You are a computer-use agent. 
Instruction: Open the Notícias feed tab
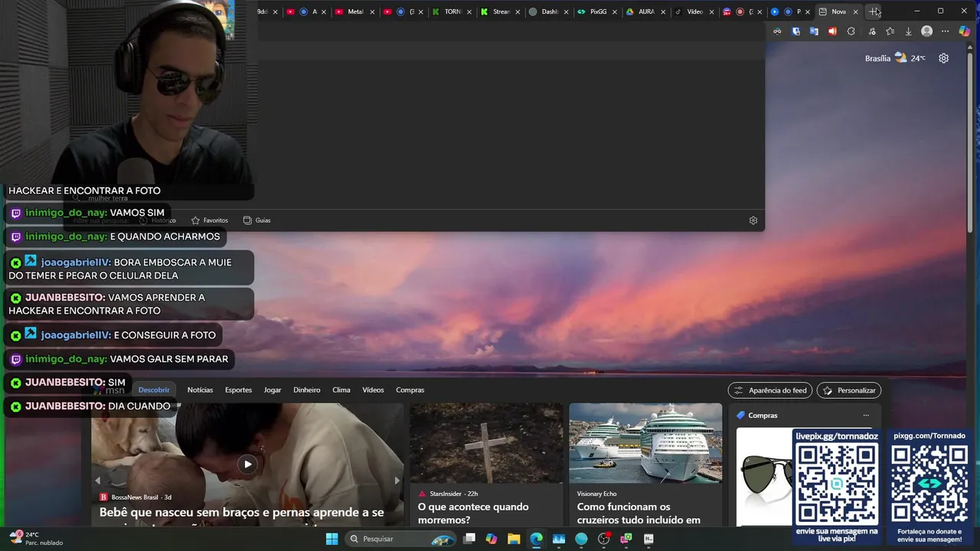click(200, 390)
